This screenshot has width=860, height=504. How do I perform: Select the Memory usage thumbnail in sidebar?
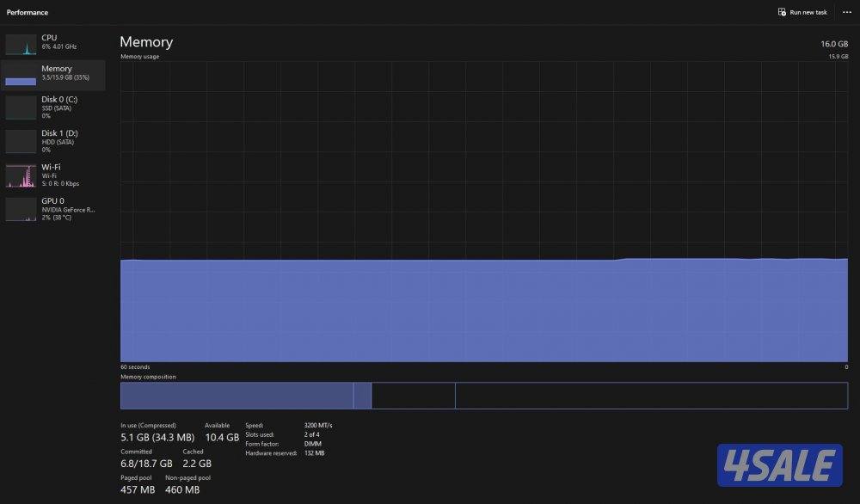pyautogui.click(x=21, y=76)
